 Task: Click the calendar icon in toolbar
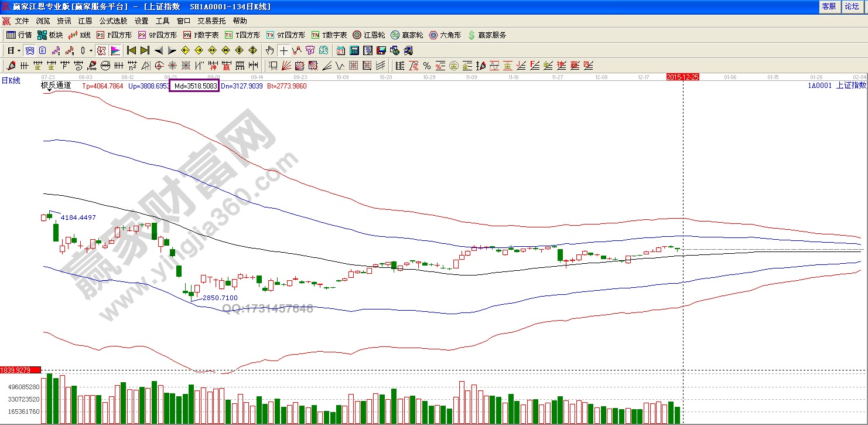coord(341,50)
